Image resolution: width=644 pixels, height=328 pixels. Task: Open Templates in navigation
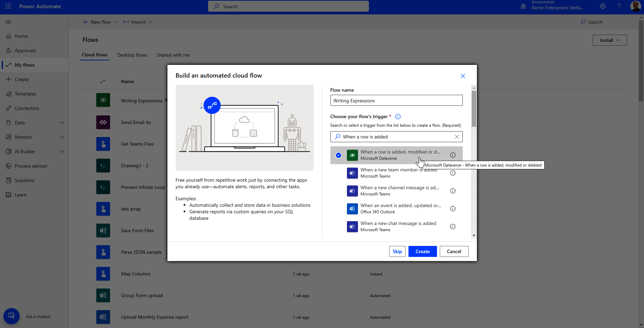(x=34, y=94)
